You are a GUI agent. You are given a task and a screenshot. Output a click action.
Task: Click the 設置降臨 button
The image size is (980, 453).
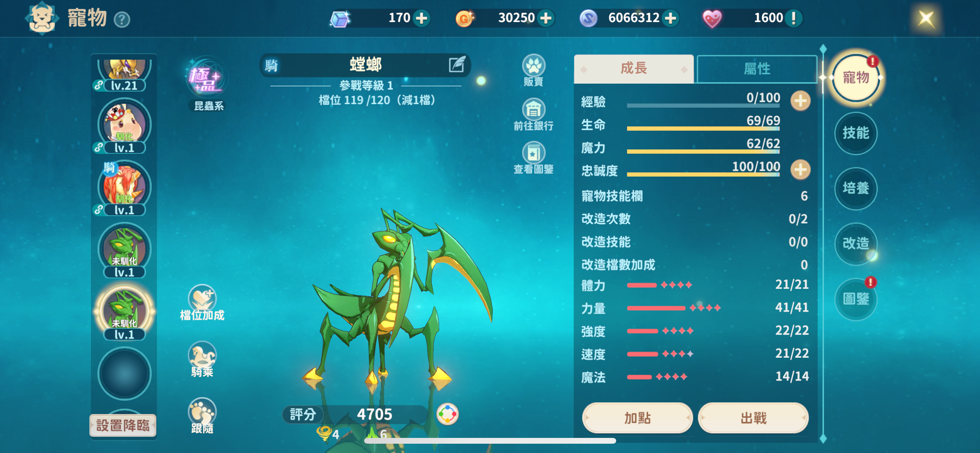[x=123, y=426]
